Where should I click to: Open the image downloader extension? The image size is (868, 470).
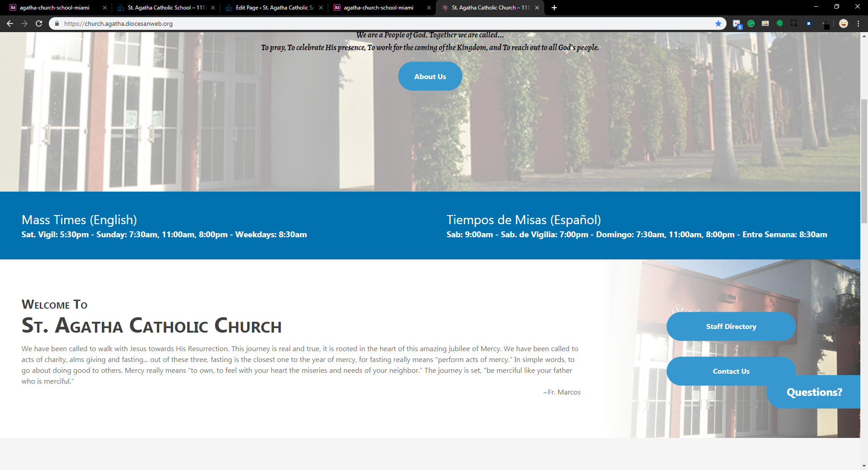(x=765, y=23)
